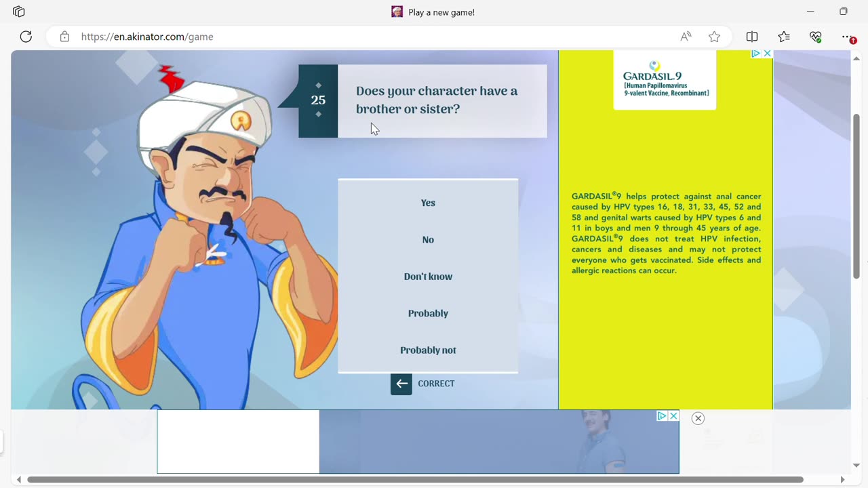Click the question number 25 badge
The height and width of the screenshot is (488, 868).
pos(318,100)
